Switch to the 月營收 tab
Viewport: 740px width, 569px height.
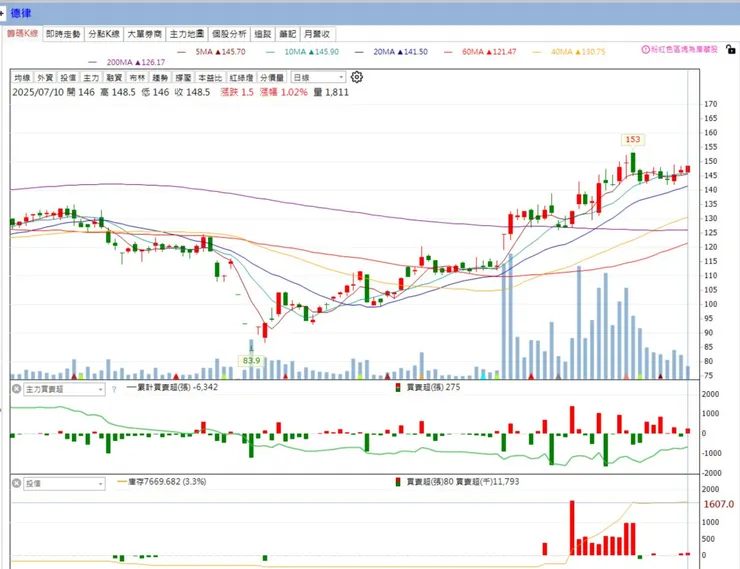pos(317,34)
